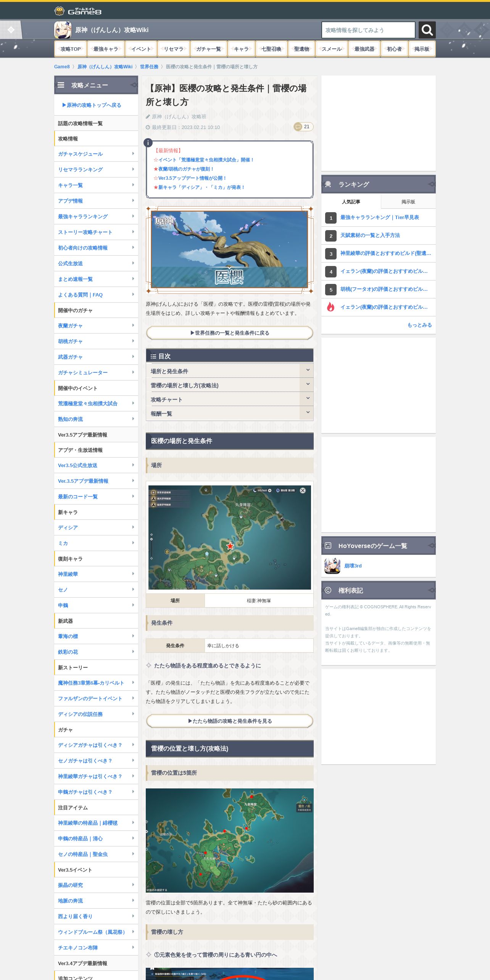Viewport: 490px width, 980px height.
Task: Click もっとみる link in the ranking
Action: pos(419,325)
